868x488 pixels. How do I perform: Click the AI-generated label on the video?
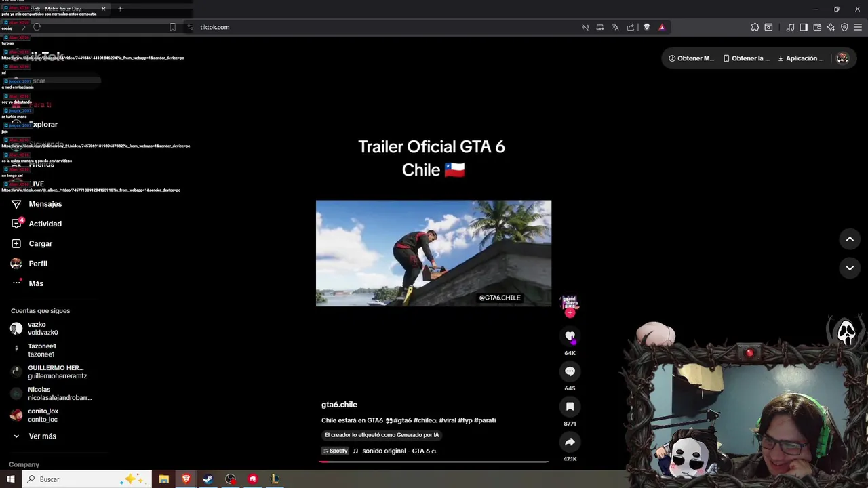tap(382, 435)
